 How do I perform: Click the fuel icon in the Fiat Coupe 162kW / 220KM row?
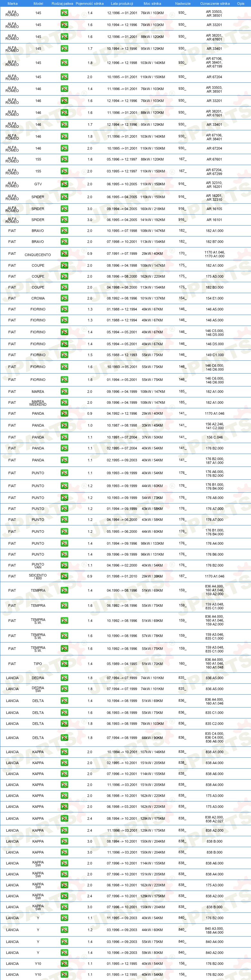[x=64, y=277]
